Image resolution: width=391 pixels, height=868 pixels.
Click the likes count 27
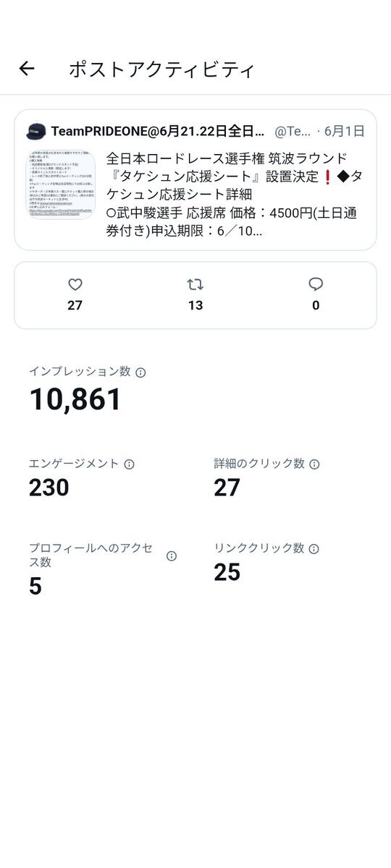[75, 305]
